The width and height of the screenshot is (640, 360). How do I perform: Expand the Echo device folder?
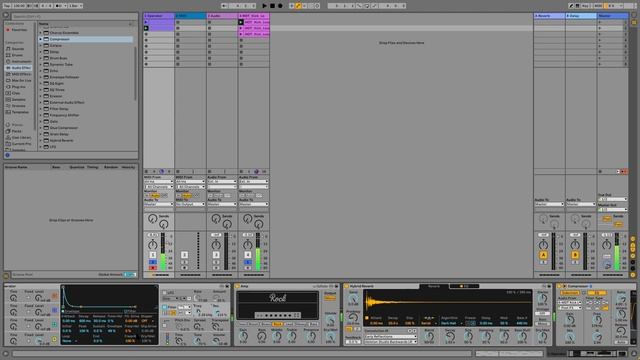tap(41, 71)
